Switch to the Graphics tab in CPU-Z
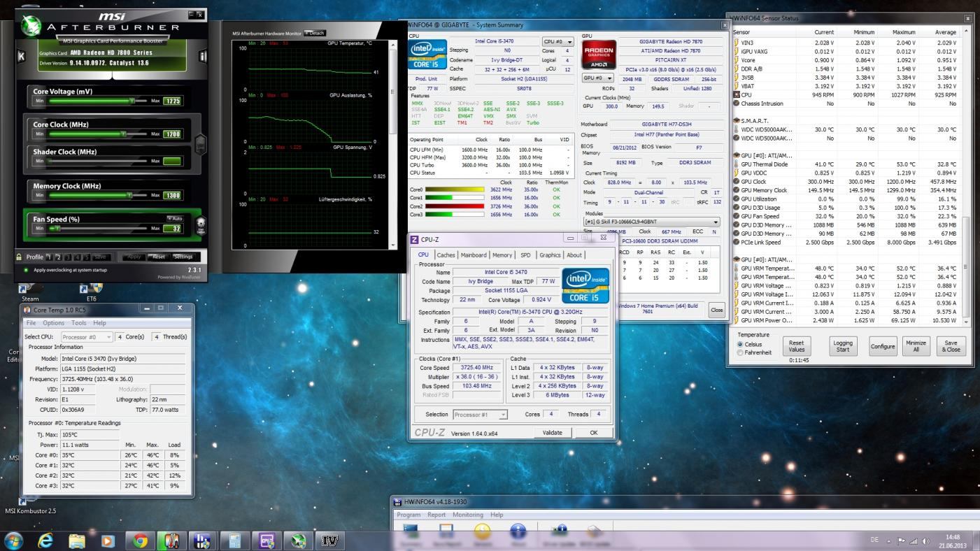 coord(550,255)
